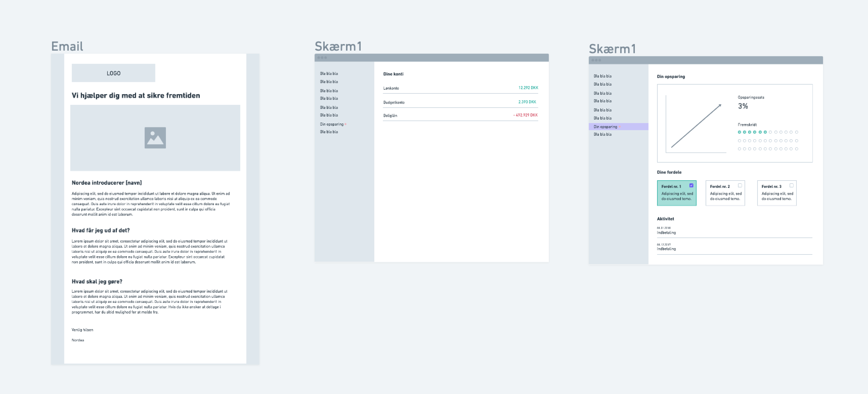
Task: Check the Fordel nr. 3 checkbox
Action: (x=792, y=185)
